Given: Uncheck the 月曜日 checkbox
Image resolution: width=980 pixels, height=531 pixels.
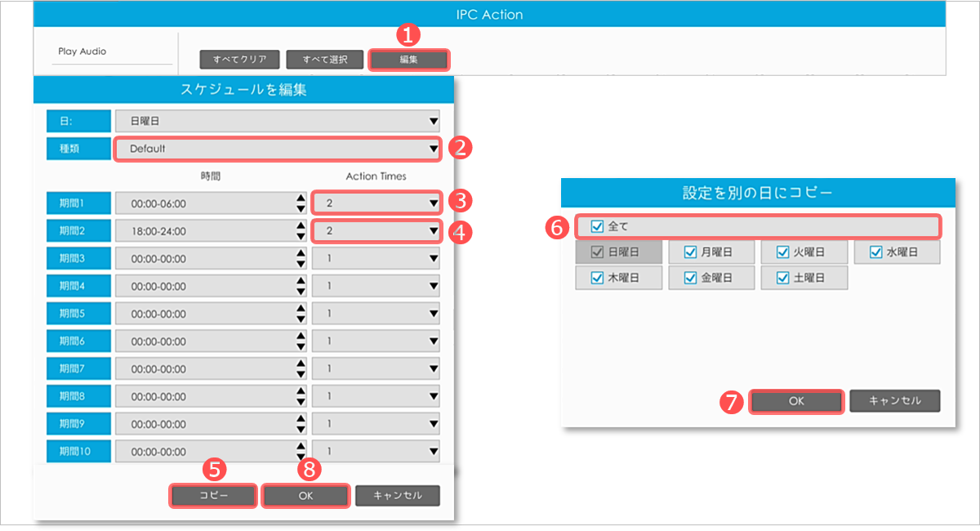Looking at the screenshot, I should click(x=691, y=252).
